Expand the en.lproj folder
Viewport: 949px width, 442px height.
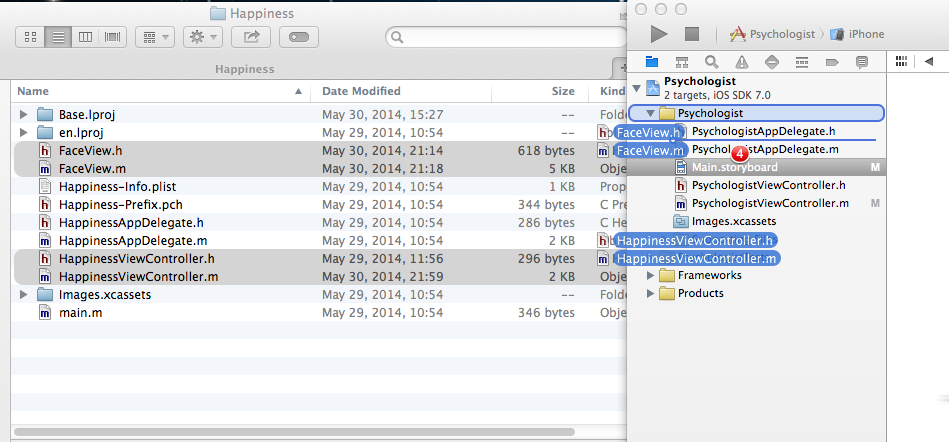pyautogui.click(x=24, y=133)
